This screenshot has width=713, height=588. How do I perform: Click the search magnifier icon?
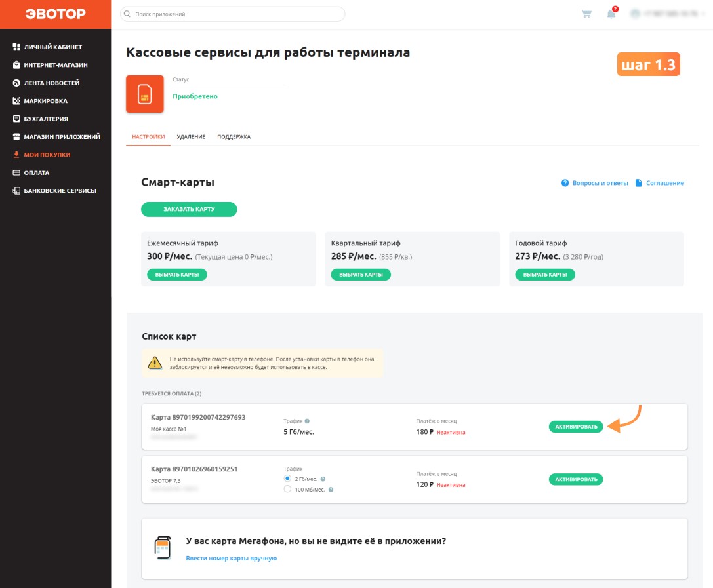click(127, 14)
